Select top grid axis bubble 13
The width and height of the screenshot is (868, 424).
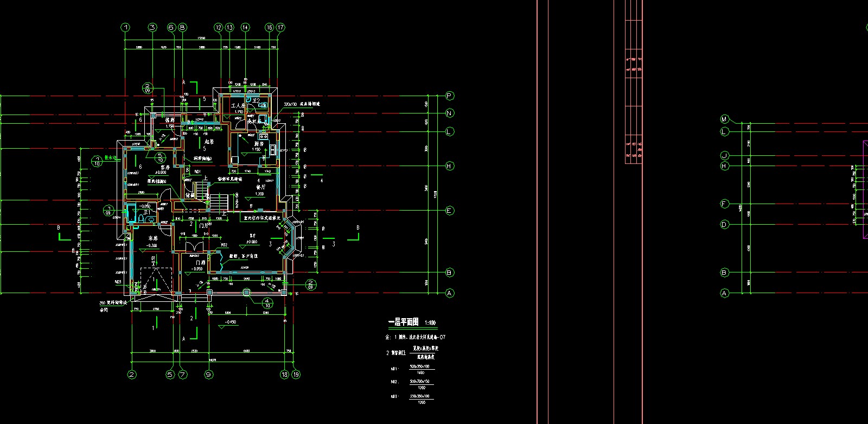[230, 27]
